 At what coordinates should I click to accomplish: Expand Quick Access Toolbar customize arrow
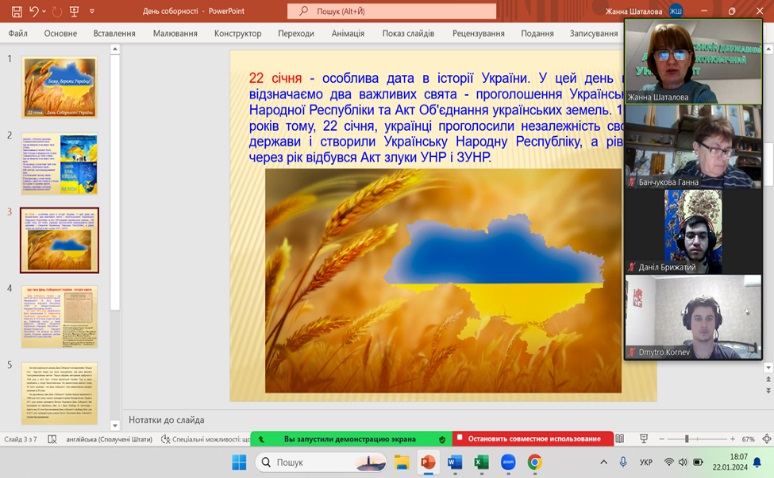point(92,11)
